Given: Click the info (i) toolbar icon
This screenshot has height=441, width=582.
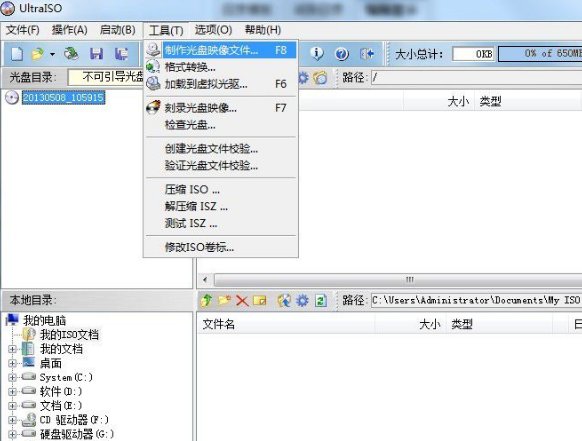Looking at the screenshot, I should [x=317, y=54].
